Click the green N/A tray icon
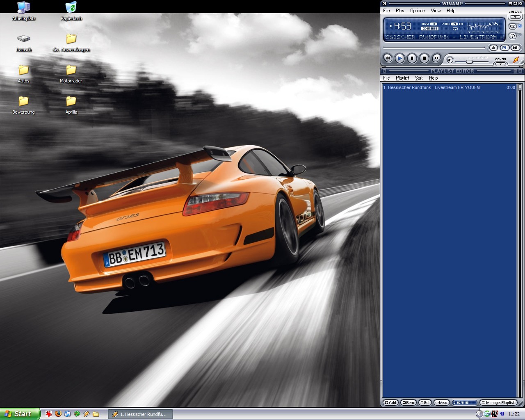 (487, 414)
